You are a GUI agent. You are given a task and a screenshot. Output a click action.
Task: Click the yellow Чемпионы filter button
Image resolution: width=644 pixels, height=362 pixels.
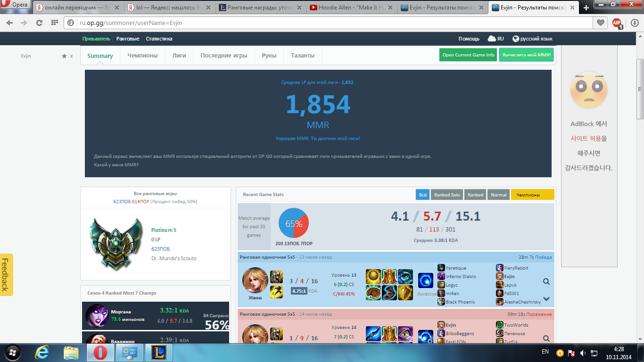point(533,195)
